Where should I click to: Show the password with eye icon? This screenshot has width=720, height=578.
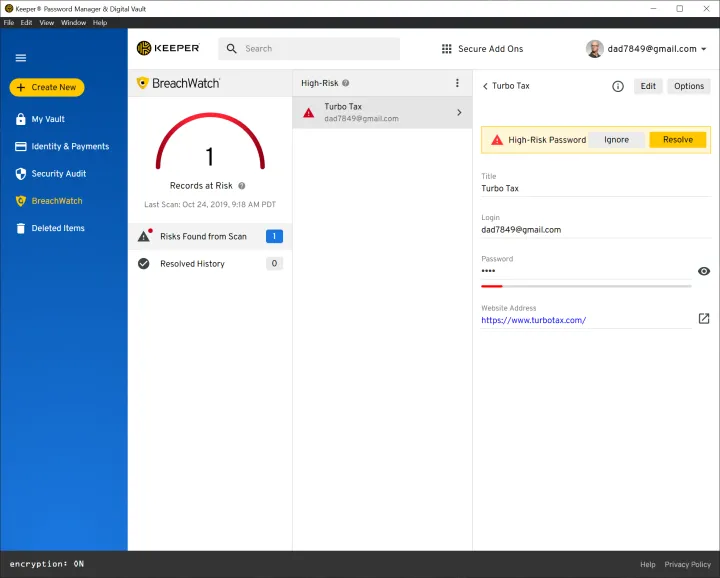[x=703, y=271]
